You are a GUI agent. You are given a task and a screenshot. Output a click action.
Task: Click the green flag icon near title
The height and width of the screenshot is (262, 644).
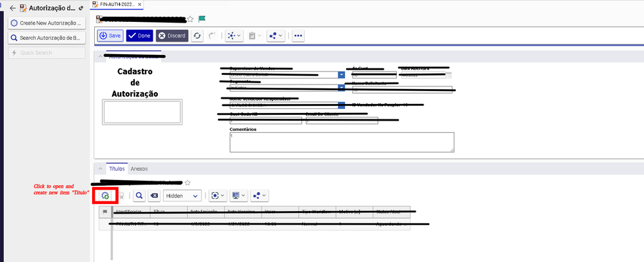[202, 19]
